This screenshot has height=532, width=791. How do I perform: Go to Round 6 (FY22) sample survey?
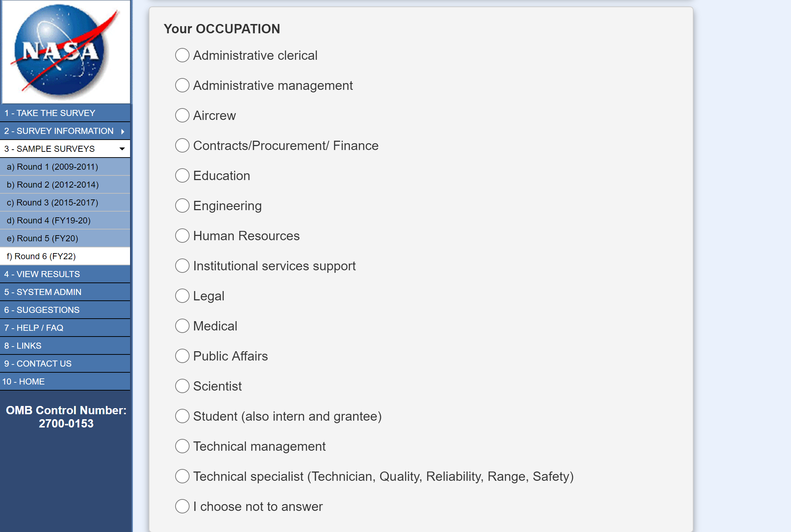pos(41,256)
